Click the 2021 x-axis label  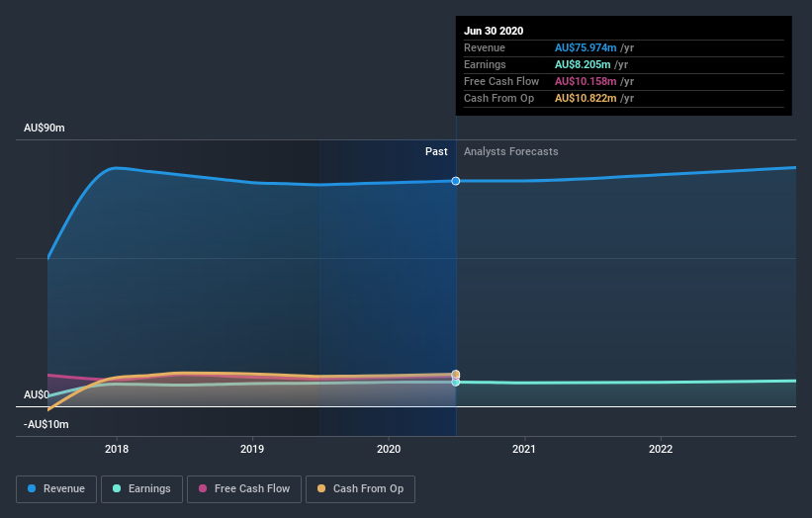(x=524, y=449)
